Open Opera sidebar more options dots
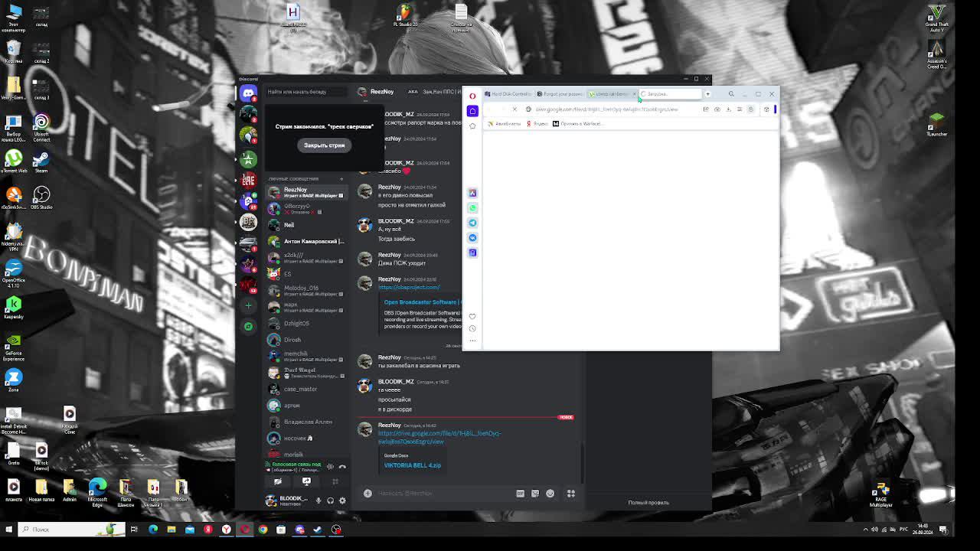Image resolution: width=980 pixels, height=551 pixels. tap(472, 341)
